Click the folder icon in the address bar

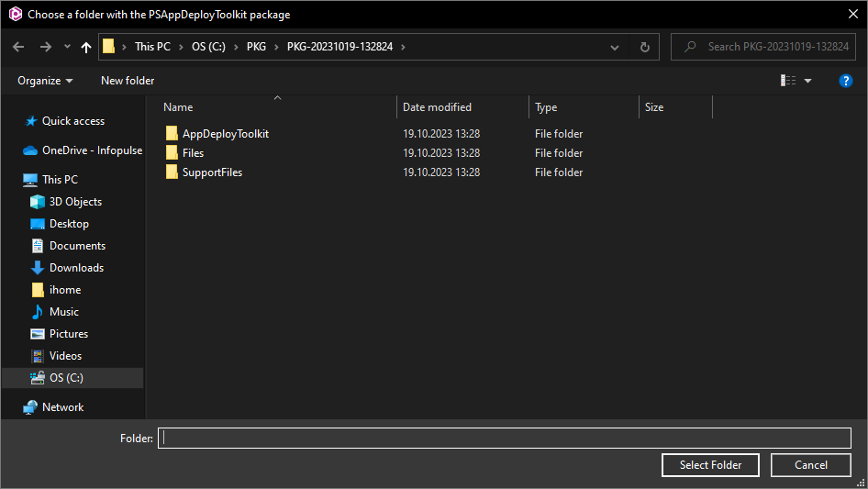109,47
